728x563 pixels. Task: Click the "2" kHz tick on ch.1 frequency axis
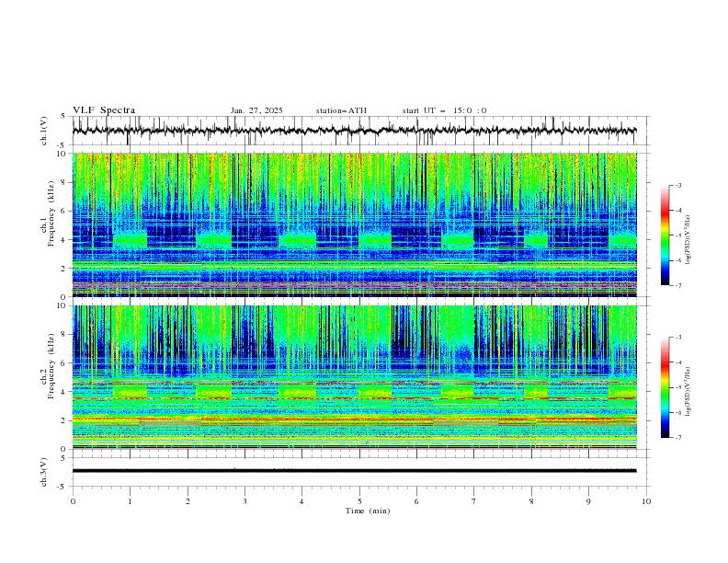64,269
